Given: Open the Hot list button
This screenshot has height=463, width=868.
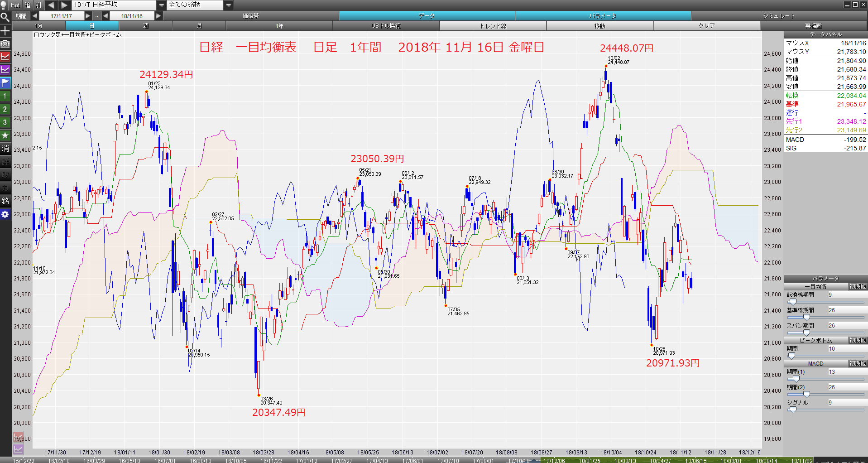Looking at the screenshot, I should [x=15, y=5].
